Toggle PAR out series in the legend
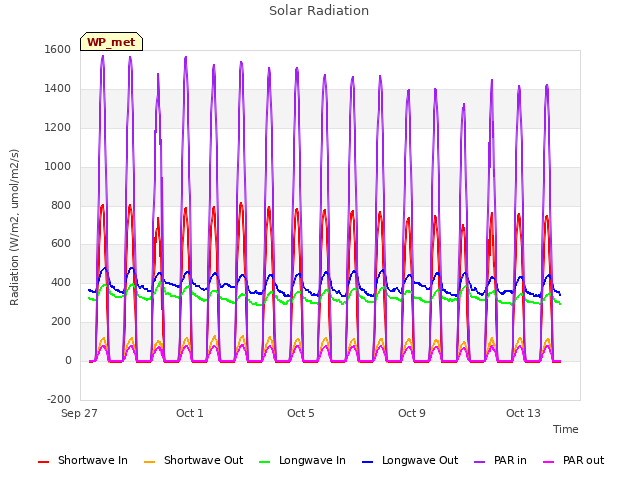 573,460
